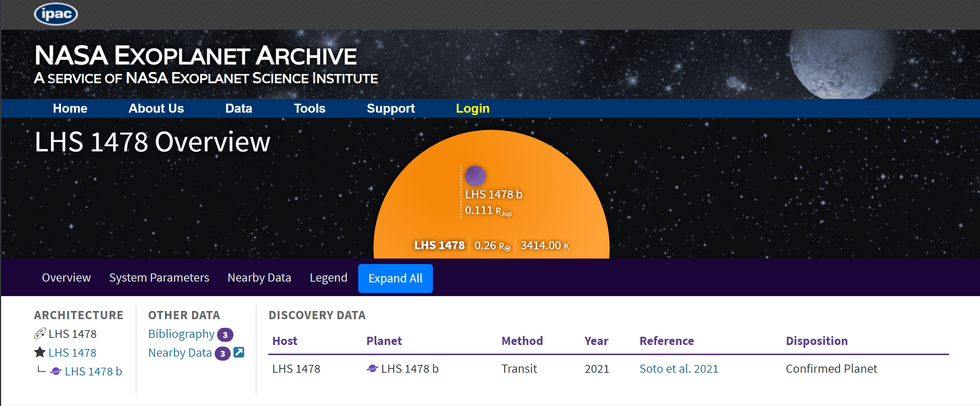Click the Discovery Data heading
Screen dimensions: 980x406
317,315
